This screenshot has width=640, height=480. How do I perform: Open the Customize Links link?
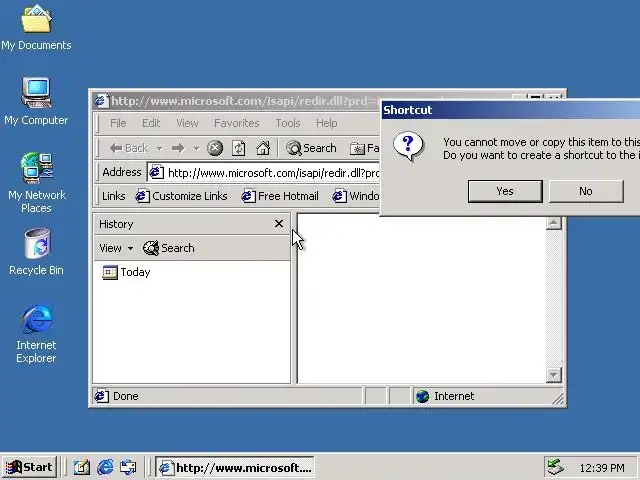coord(181,196)
